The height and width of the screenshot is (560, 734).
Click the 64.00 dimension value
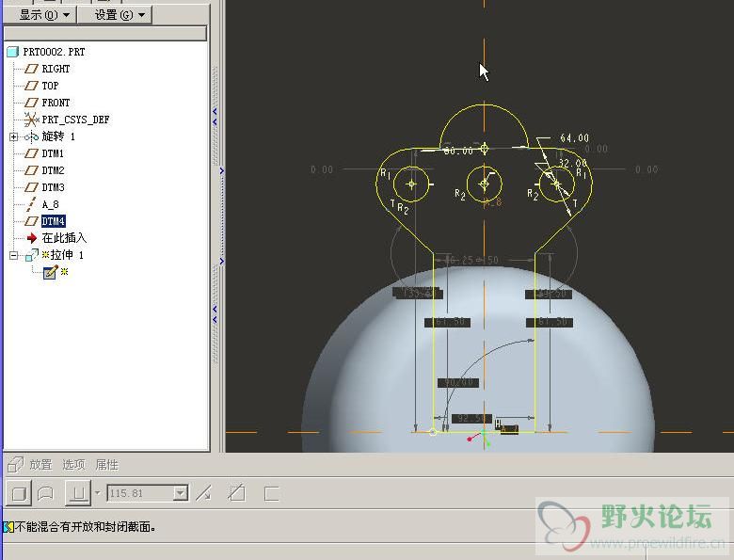(x=574, y=137)
